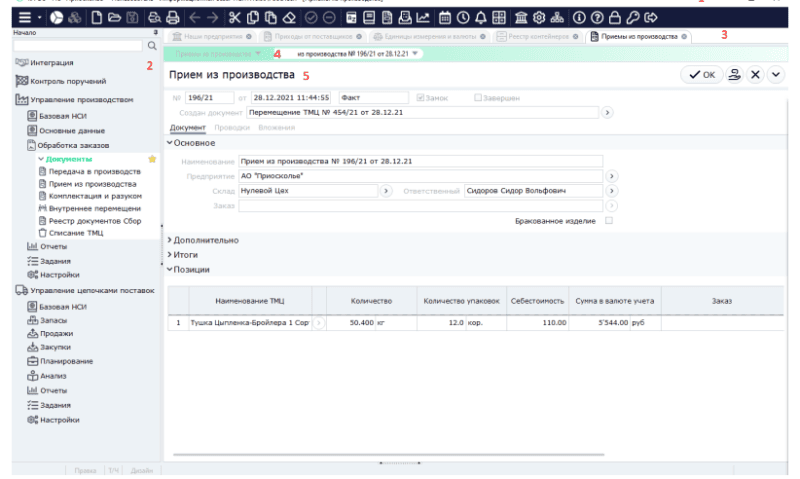This screenshot has width=800, height=479.
Task: Click the padlock icon in toolbar
Action: (x=614, y=17)
